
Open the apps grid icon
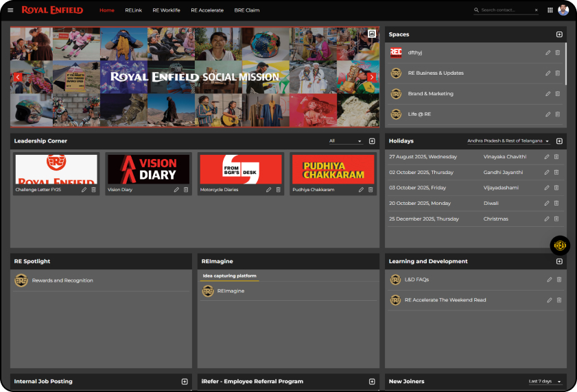[550, 10]
